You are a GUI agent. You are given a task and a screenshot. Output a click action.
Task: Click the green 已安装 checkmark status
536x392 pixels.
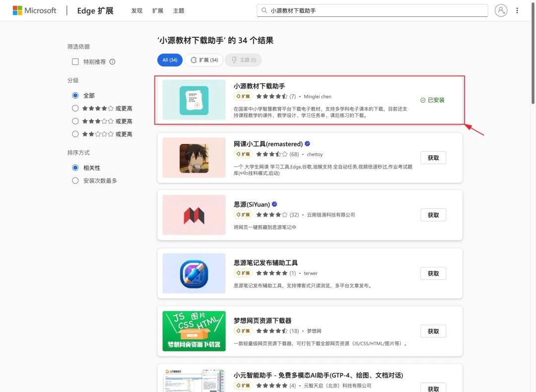click(x=432, y=100)
